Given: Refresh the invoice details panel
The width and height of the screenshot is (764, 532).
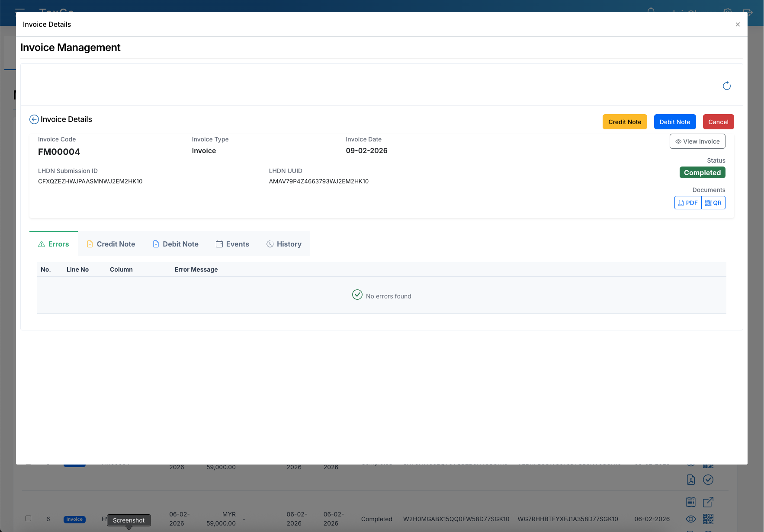Looking at the screenshot, I should (x=727, y=86).
